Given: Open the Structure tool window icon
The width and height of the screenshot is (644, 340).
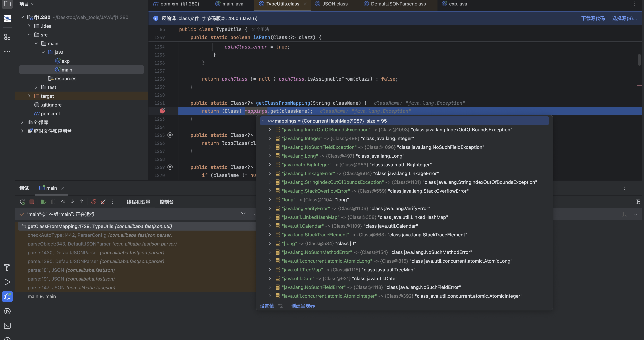Looking at the screenshot, I should [x=7, y=37].
